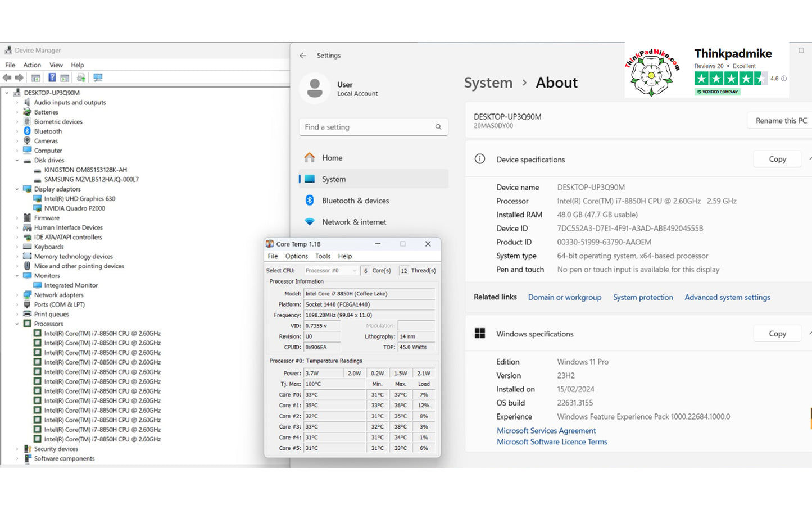This screenshot has height=510, width=812.
Task: Click the User account avatar in Settings
Action: click(315, 89)
